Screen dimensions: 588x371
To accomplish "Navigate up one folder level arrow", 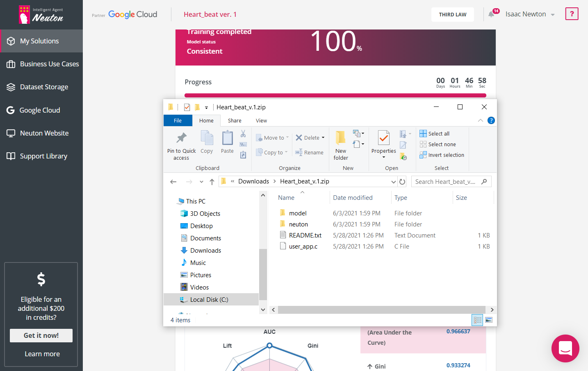I will point(212,182).
